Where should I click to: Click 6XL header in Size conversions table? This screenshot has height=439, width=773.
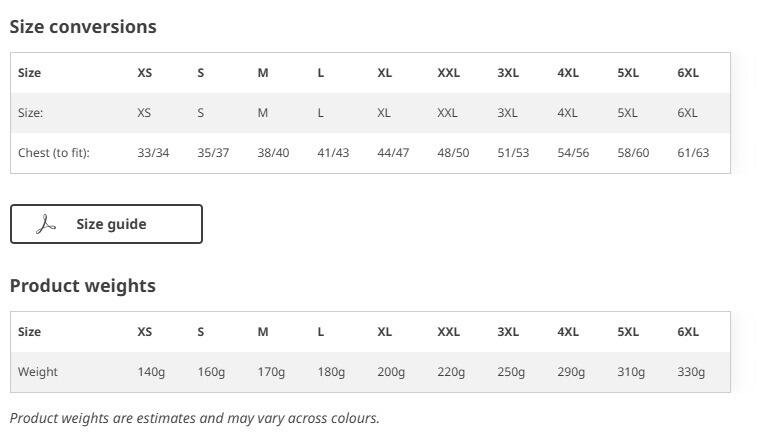point(688,73)
